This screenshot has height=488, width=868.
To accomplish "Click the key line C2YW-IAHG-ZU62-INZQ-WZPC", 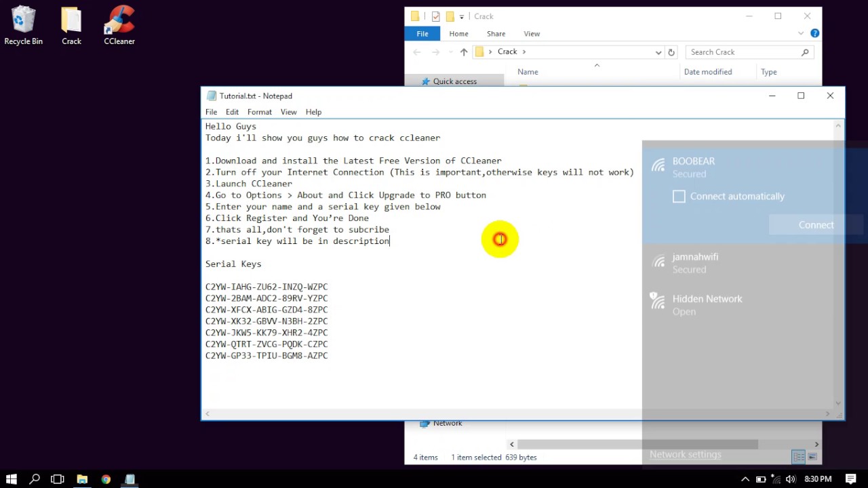I will [267, 287].
